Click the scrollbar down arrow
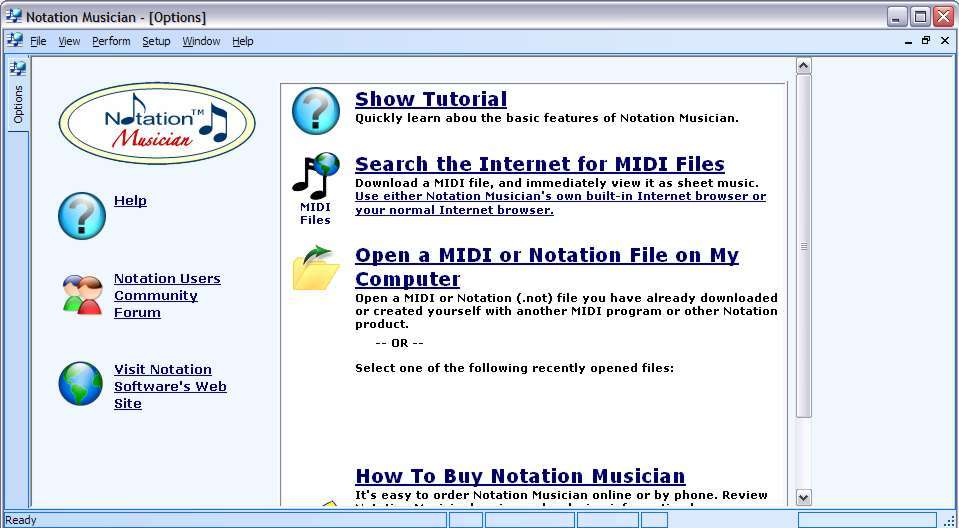Image resolution: width=959 pixels, height=528 pixels. pos(804,497)
